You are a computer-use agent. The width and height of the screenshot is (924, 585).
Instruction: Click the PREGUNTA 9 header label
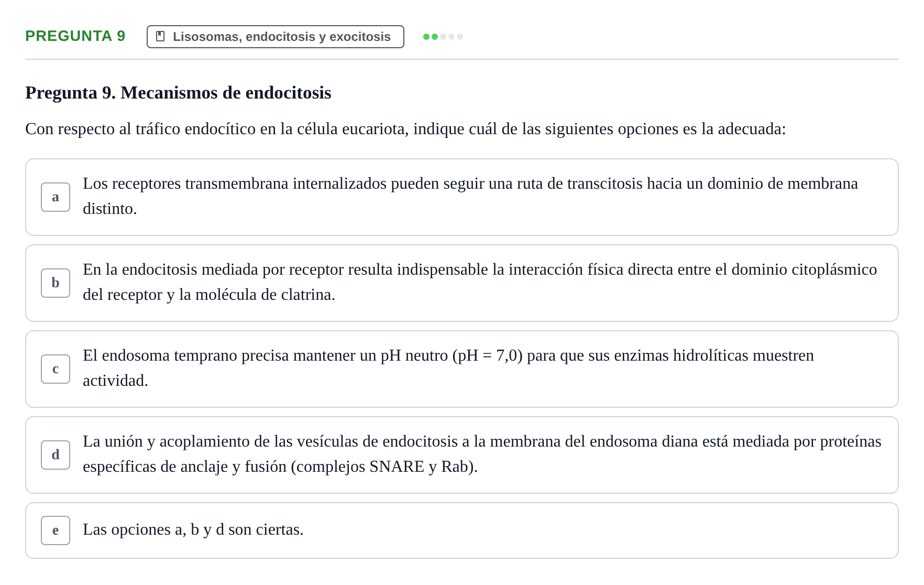(x=75, y=36)
